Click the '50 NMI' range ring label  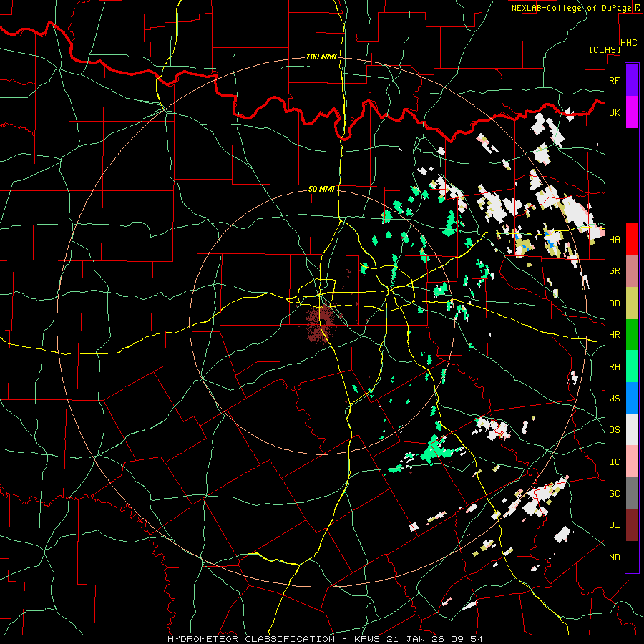[321, 189]
